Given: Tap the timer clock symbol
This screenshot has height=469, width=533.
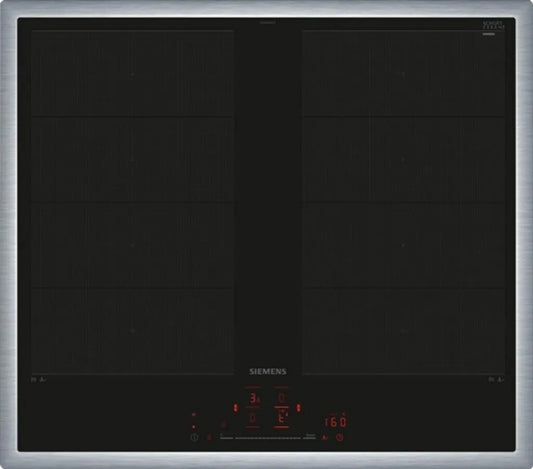Looking at the screenshot, I should pyautogui.click(x=339, y=437).
